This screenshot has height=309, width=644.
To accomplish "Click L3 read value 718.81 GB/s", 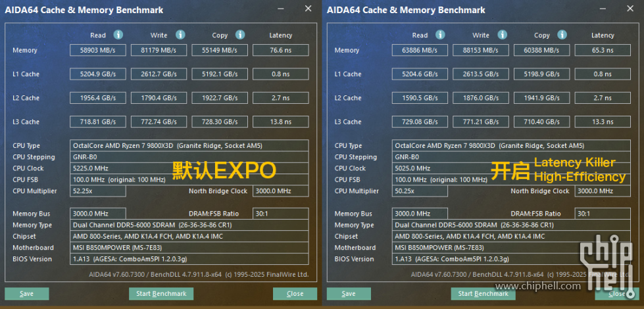I will click(x=98, y=122).
